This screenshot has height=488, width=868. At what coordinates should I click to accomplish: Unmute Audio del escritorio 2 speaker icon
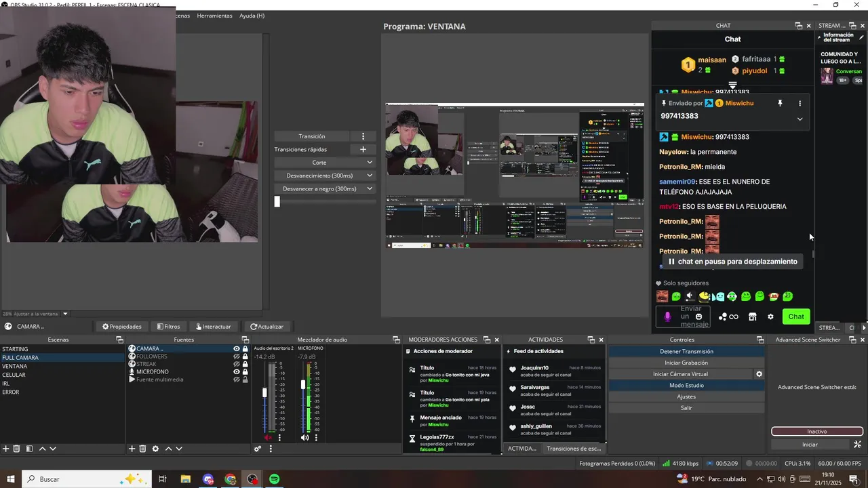tap(268, 438)
